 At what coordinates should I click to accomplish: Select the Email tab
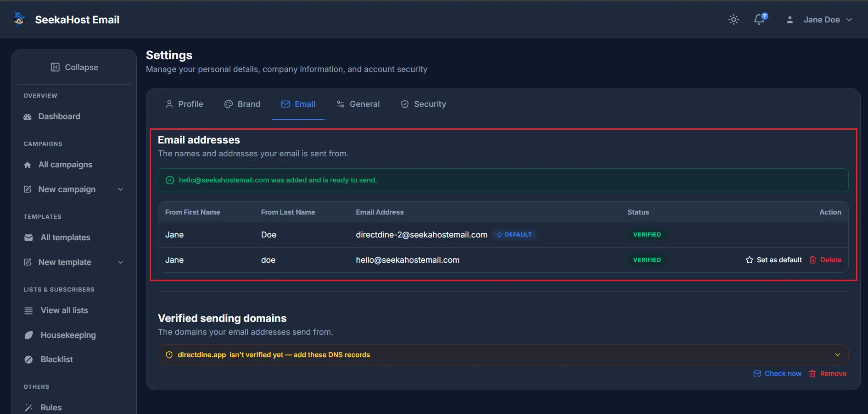tap(298, 104)
